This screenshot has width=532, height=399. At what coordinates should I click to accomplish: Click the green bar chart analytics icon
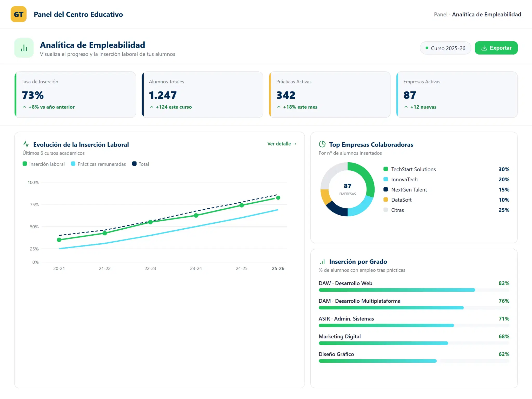pyautogui.click(x=24, y=48)
